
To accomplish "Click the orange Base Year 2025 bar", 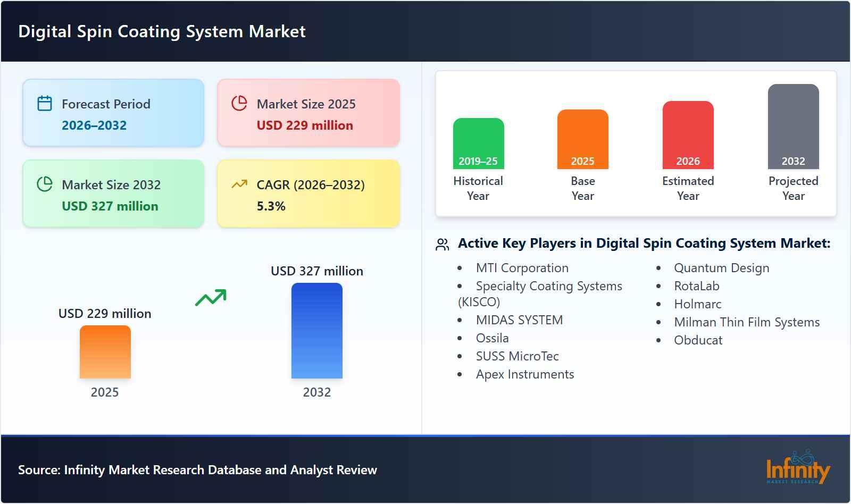I will [582, 139].
